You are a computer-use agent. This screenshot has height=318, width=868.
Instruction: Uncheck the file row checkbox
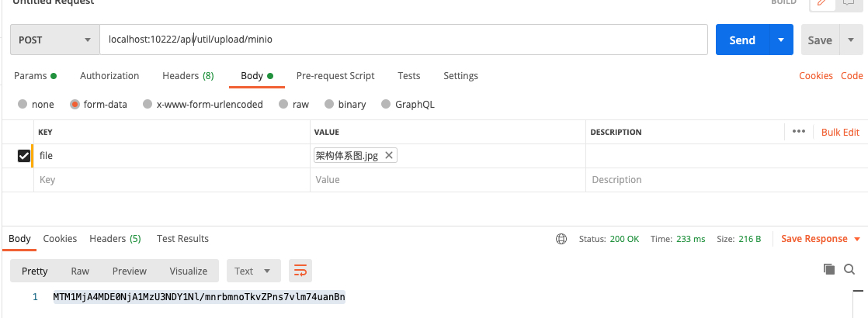24,156
